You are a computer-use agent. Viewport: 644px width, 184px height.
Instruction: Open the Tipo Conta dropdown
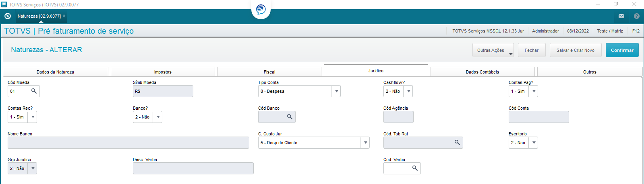tap(336, 91)
